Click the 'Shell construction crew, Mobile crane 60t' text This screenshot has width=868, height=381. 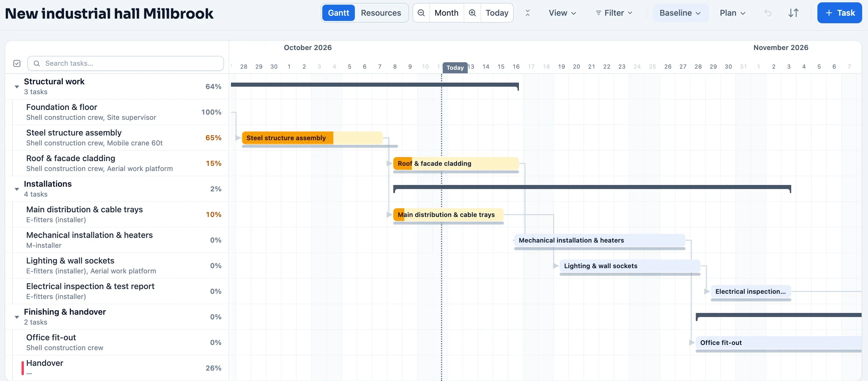[94, 143]
